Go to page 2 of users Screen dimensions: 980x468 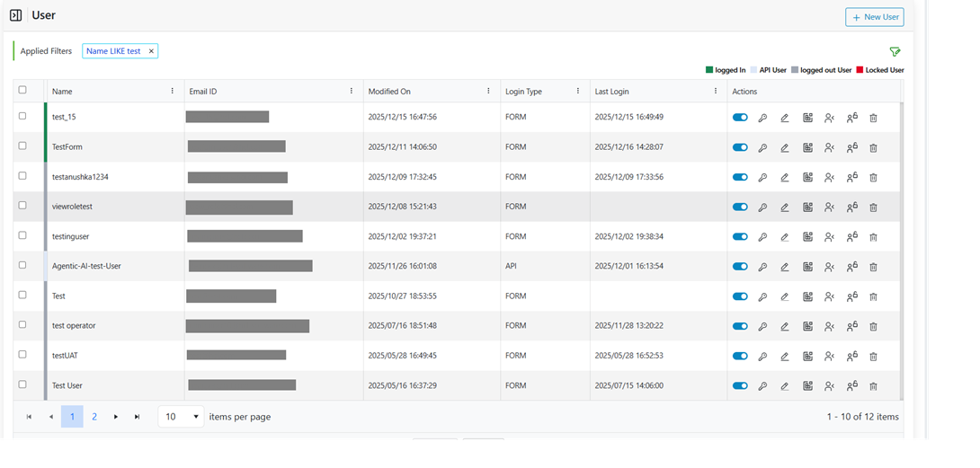[94, 417]
